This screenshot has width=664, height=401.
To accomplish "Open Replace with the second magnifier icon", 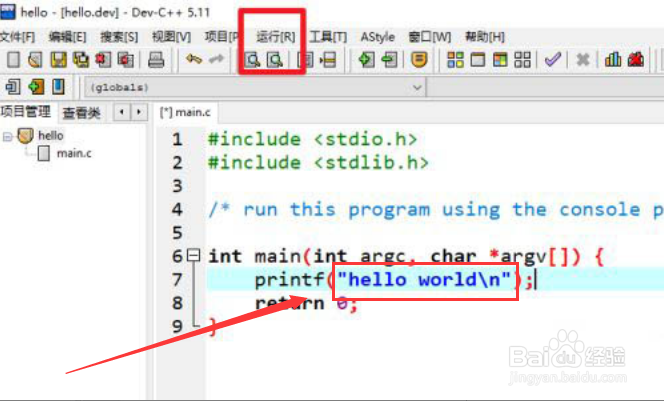I will [x=275, y=60].
